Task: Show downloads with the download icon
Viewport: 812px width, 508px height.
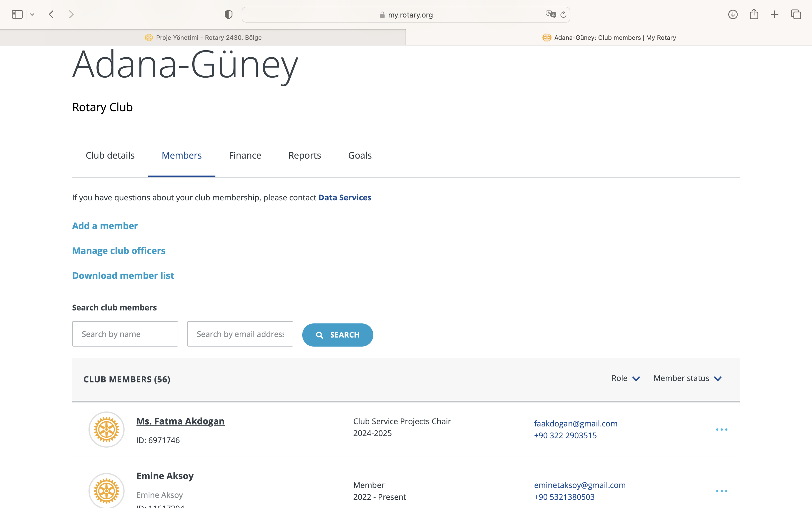Action: click(x=733, y=14)
